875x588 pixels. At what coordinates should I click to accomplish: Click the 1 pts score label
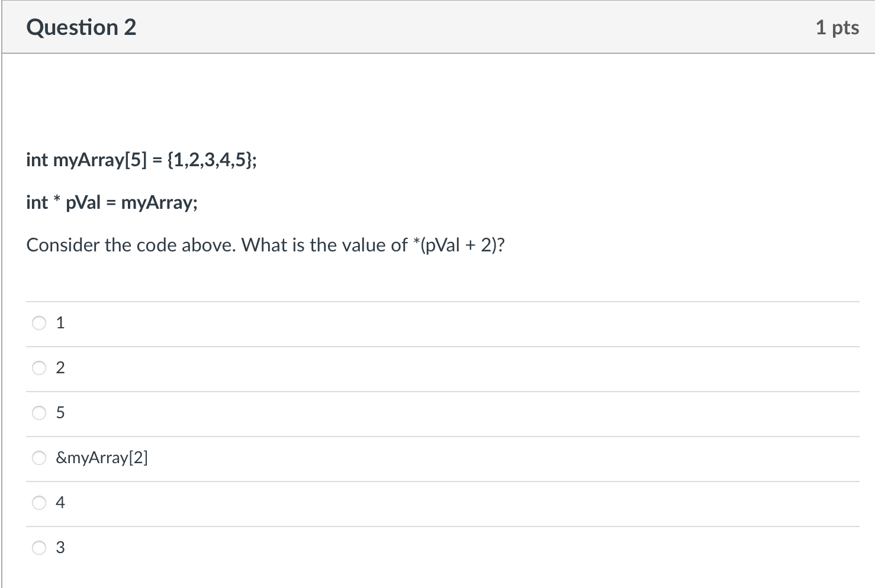coord(837,27)
